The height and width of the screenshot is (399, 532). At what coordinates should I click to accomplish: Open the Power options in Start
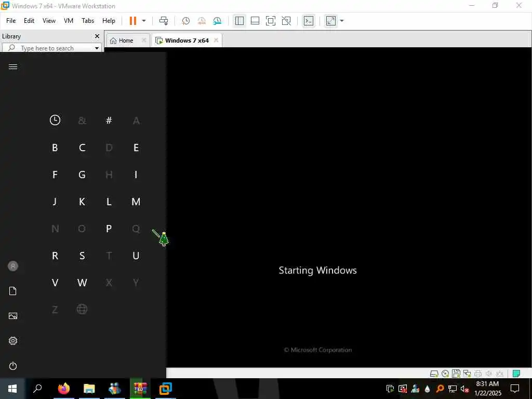(13, 366)
